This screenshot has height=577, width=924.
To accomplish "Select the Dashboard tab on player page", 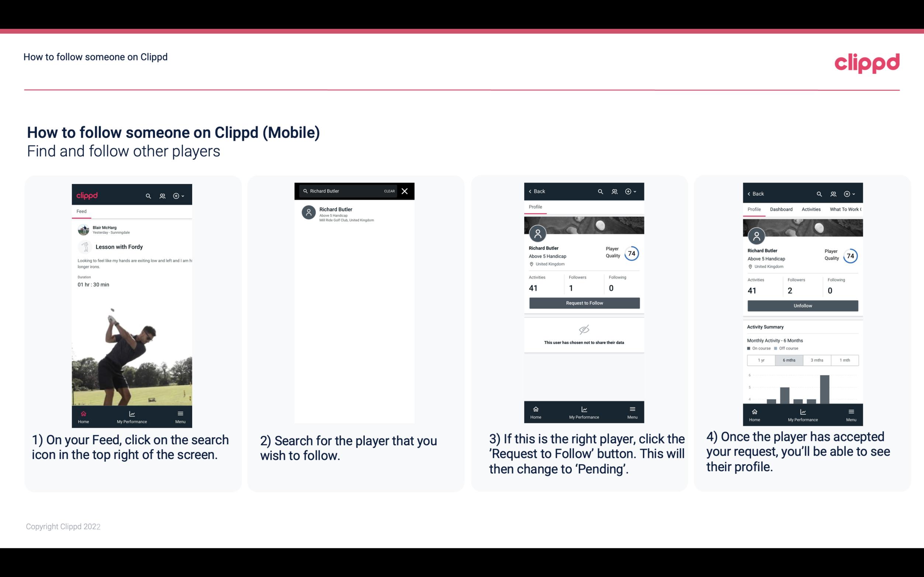I will pyautogui.click(x=781, y=209).
